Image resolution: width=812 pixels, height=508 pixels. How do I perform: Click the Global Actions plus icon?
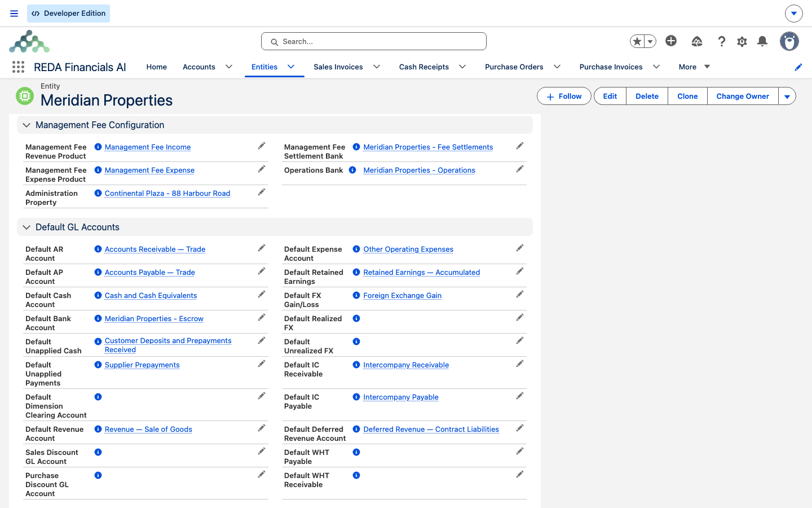tap(671, 41)
